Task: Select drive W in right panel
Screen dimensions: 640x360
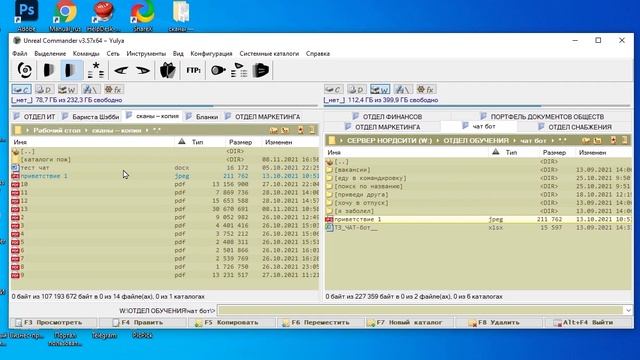Action: [380, 89]
